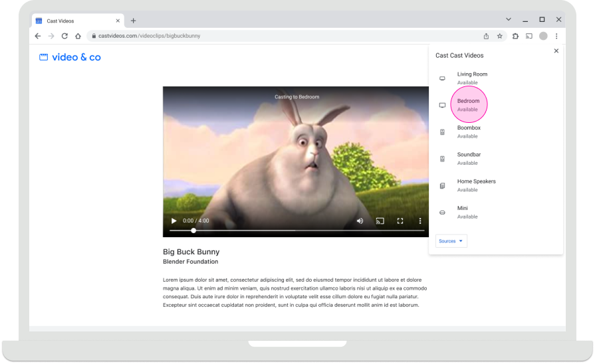The width and height of the screenshot is (595, 364).
Task: Click the play button in video player
Action: [x=174, y=221]
